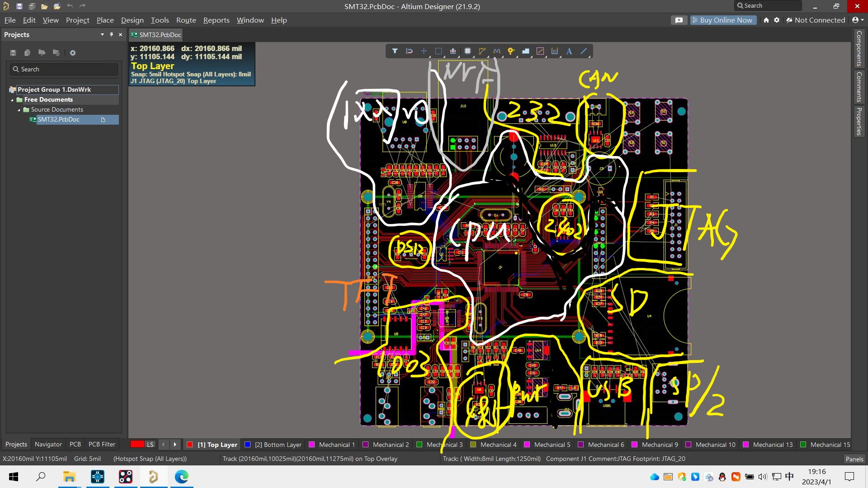The image size is (868, 488).
Task: Click the open project folder icon
Action: [x=57, y=6]
